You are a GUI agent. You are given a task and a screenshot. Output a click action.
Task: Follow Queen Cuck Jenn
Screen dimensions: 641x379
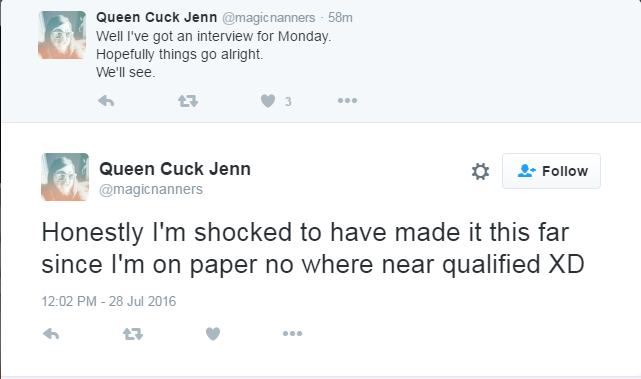(x=551, y=171)
